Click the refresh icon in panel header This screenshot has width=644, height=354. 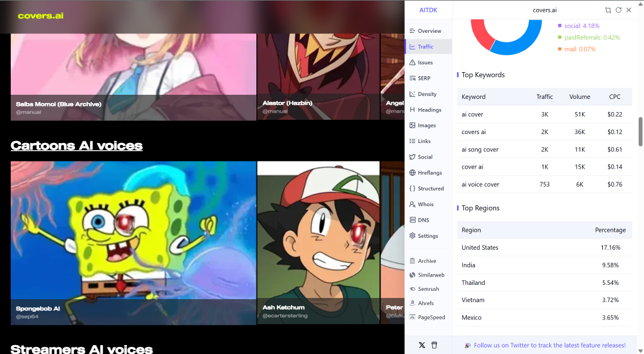coord(618,10)
